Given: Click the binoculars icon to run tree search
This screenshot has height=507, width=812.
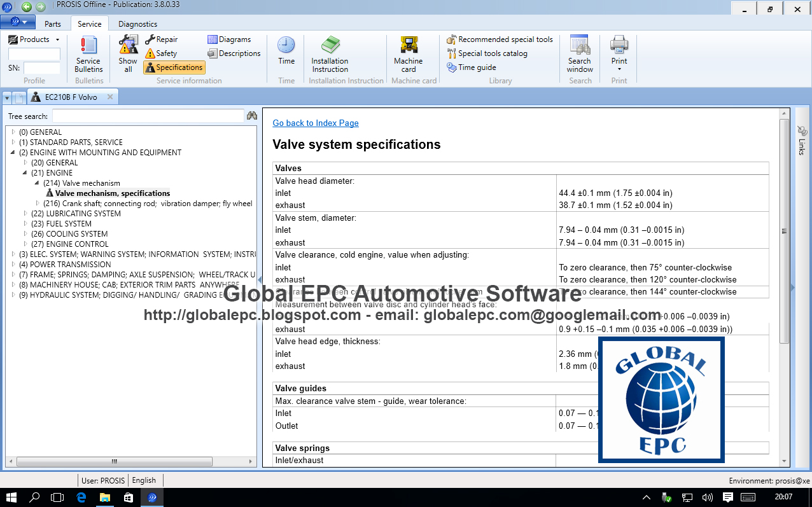Looking at the screenshot, I should 251,115.
